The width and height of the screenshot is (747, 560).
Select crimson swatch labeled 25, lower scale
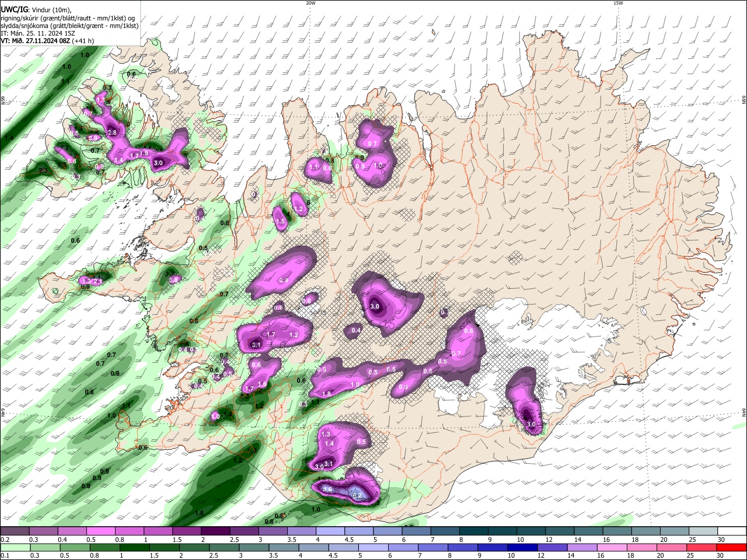pyautogui.click(x=702, y=547)
